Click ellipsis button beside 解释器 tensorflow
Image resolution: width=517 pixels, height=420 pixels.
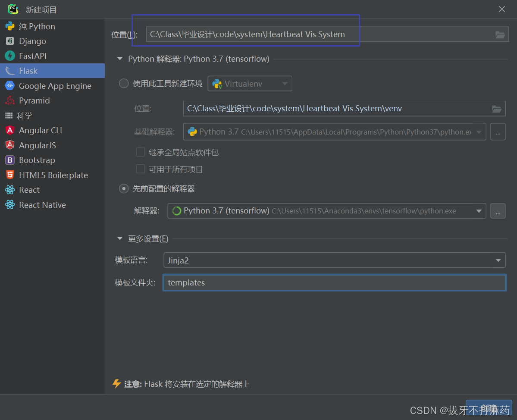[x=498, y=211]
